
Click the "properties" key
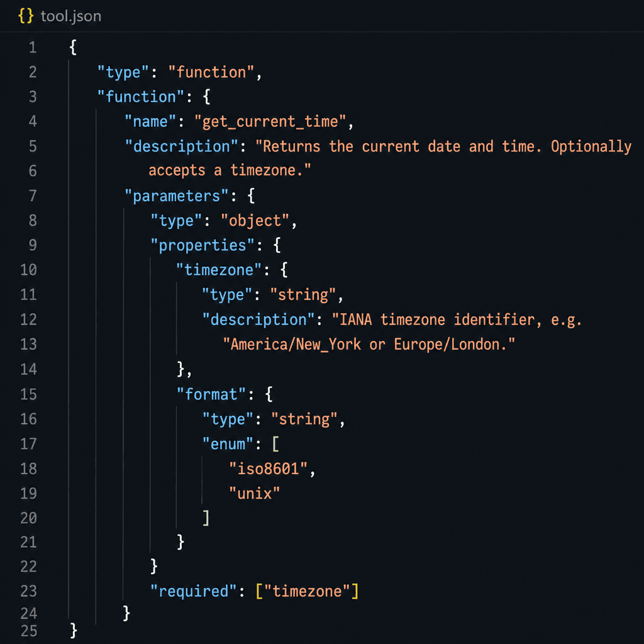click(202, 246)
